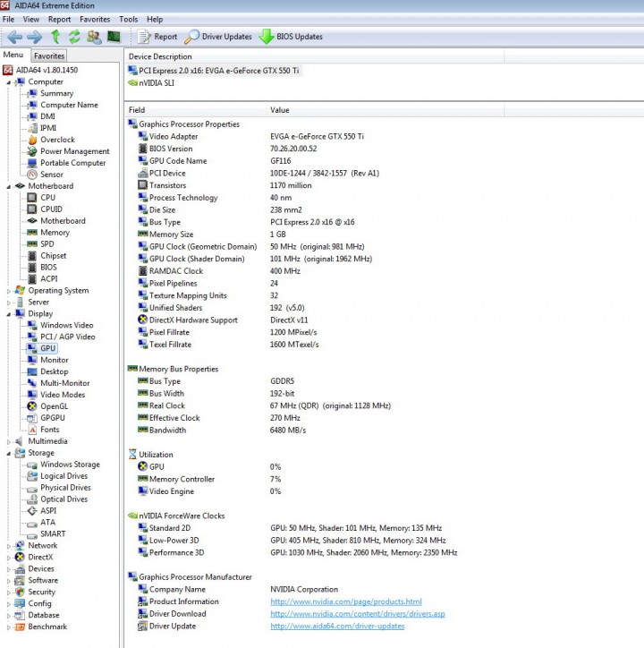
Task: Select the ASPI icon in tree
Action: pyautogui.click(x=32, y=511)
